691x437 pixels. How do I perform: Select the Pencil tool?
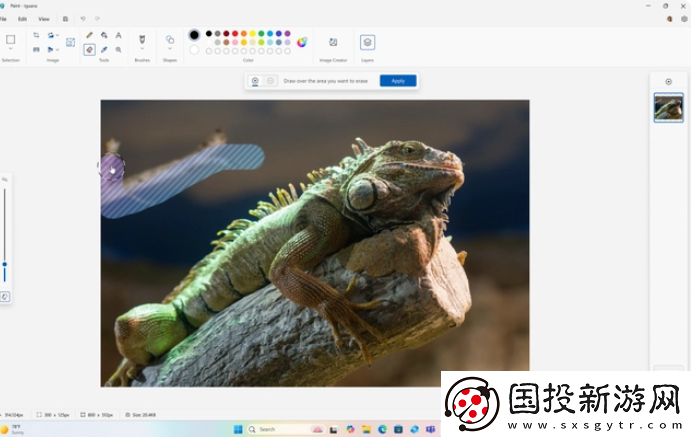(89, 35)
